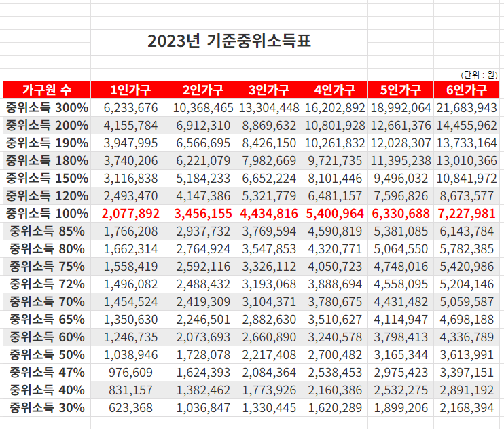Select cell with value 4,050,723
The height and width of the screenshot is (429, 504).
pos(335,267)
